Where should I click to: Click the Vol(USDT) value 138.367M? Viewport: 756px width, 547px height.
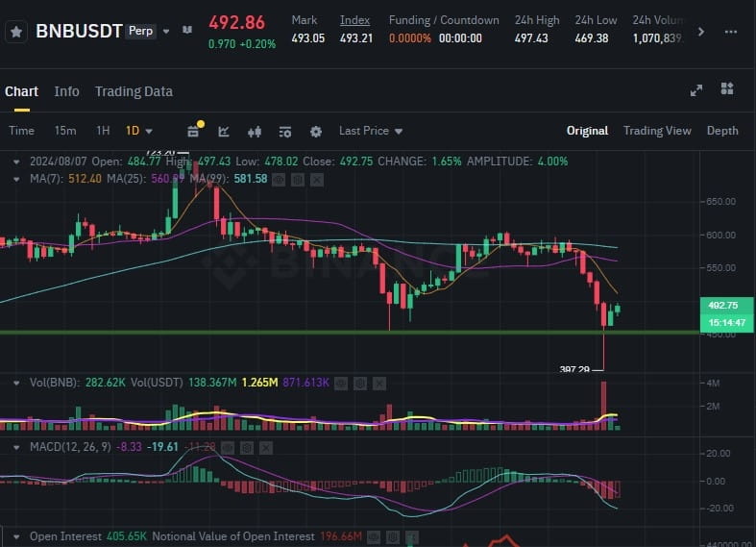click(x=212, y=383)
